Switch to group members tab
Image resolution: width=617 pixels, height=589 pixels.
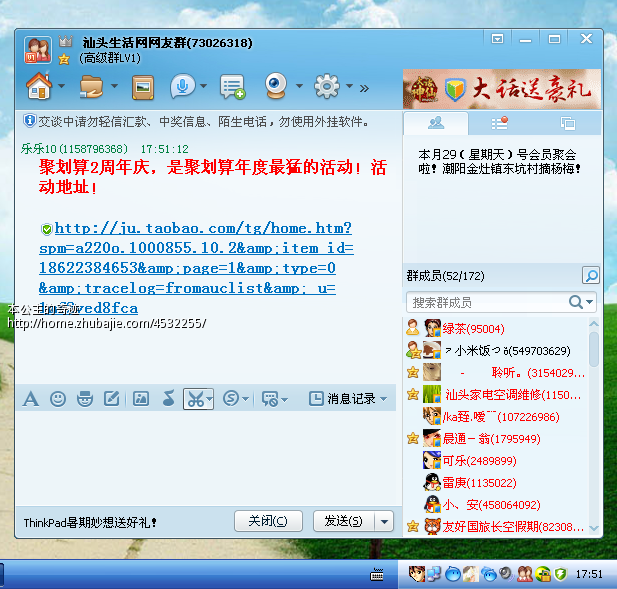(x=436, y=123)
